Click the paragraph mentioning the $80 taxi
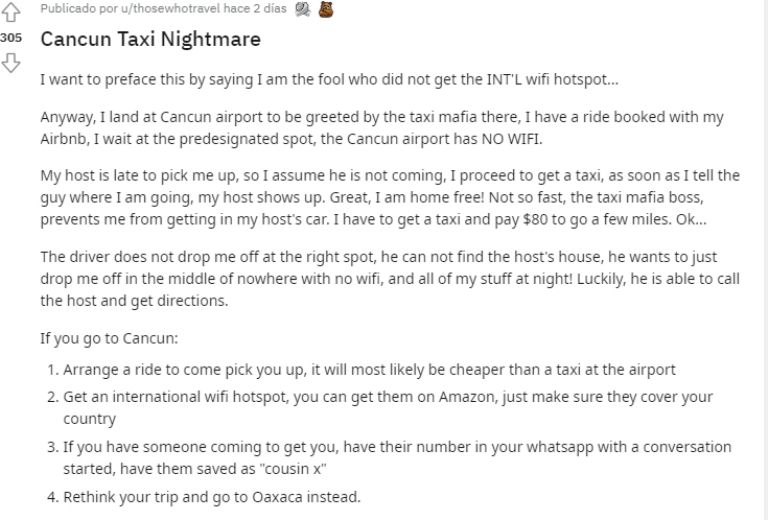This screenshot has width=768, height=520. (390, 197)
